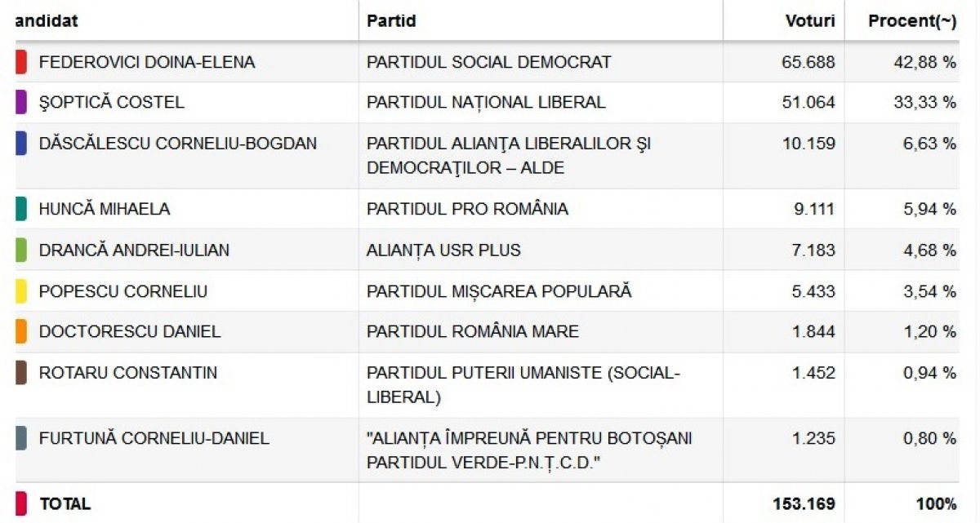
Task: Click the red swatch beside FEDEROVICI DOINA-ELENA
Action: click(x=20, y=62)
